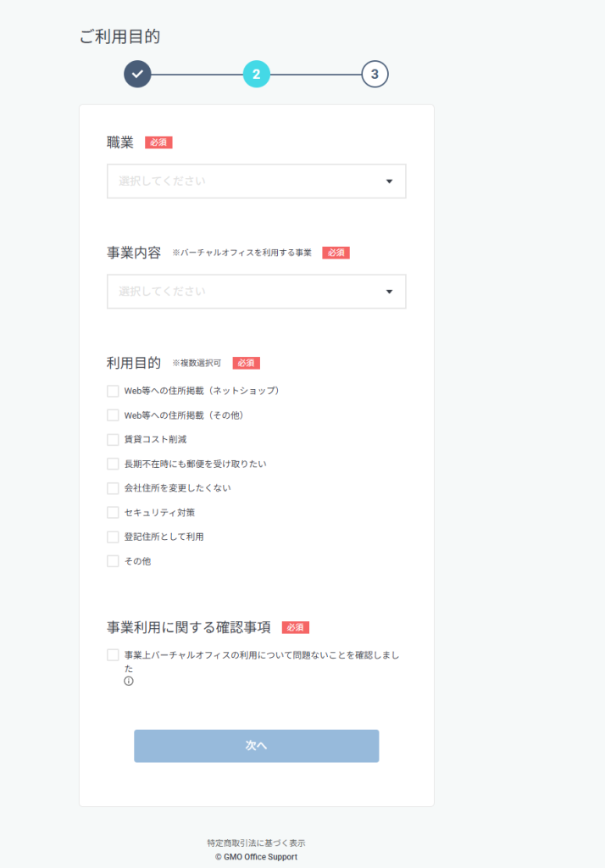Image resolution: width=605 pixels, height=868 pixels.
Task: Check Web等への住所掲載（ネットショップ）option
Action: 113,391
